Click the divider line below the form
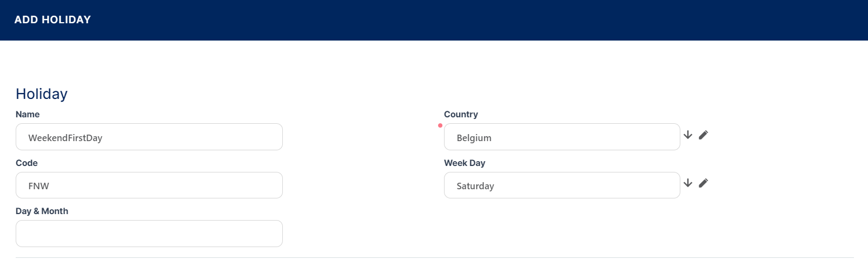The height and width of the screenshot is (266, 868). [x=434, y=258]
